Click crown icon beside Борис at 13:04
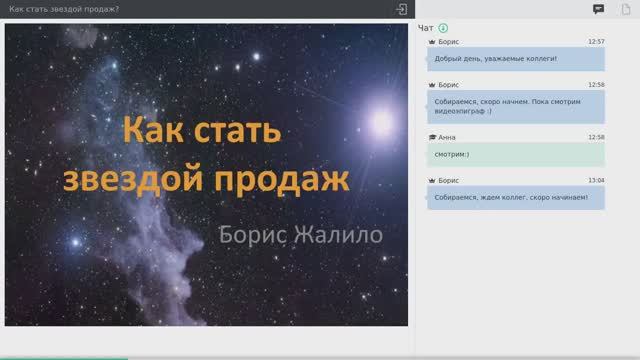This screenshot has width=640, height=360. pyautogui.click(x=432, y=180)
